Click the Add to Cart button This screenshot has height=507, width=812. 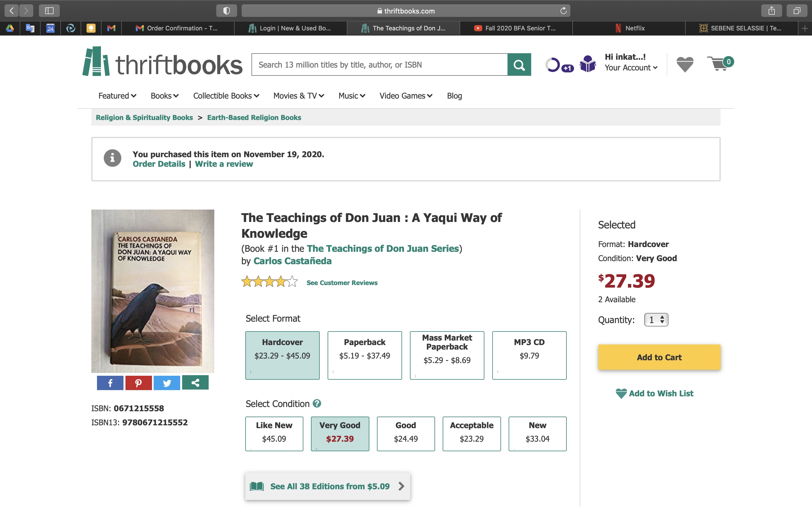[659, 357]
